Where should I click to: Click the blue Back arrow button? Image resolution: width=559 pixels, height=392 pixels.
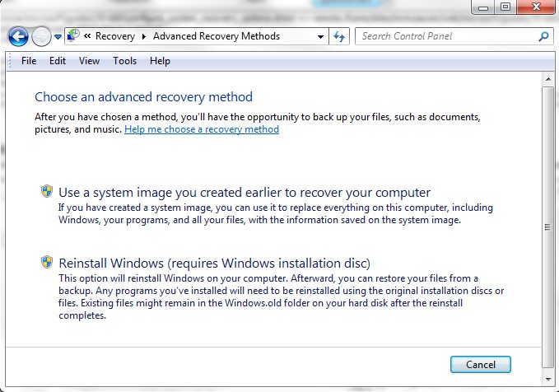pyautogui.click(x=18, y=36)
